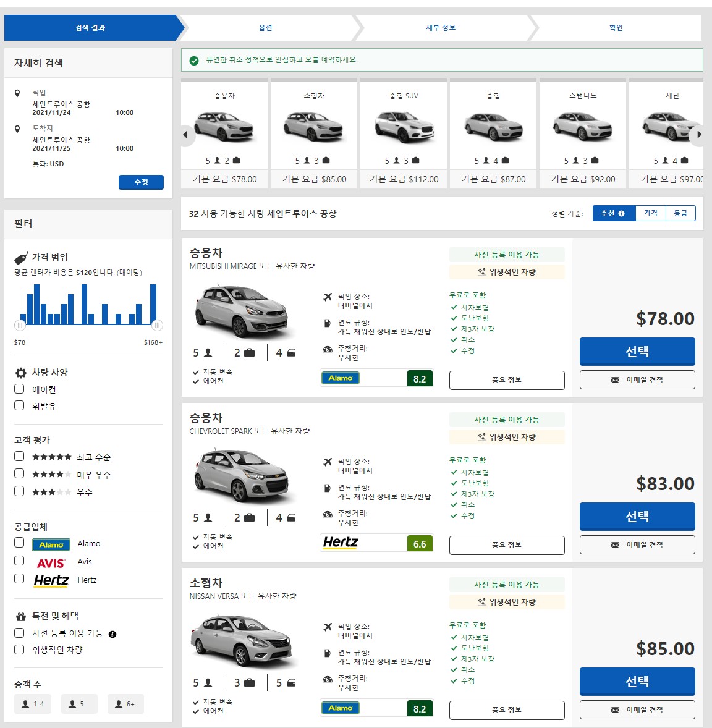Viewport: 712px width, 728px height.
Task: Enable the four-star 매우 우수 rating filter
Action: [x=19, y=473]
